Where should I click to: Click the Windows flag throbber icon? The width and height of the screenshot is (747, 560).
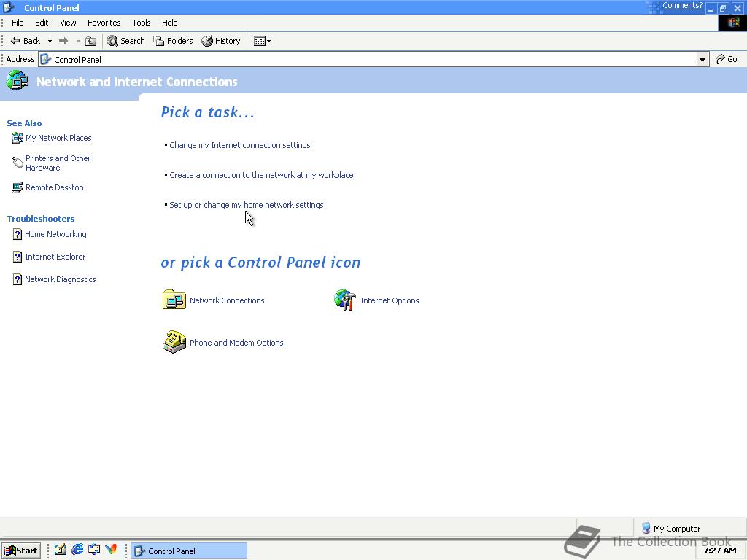tap(732, 23)
